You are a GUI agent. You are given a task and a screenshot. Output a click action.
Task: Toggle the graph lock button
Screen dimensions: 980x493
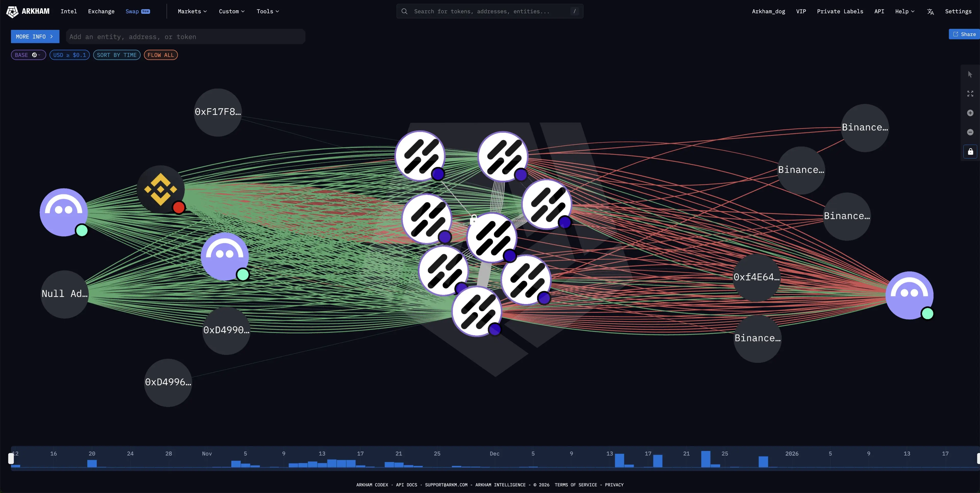tap(970, 151)
